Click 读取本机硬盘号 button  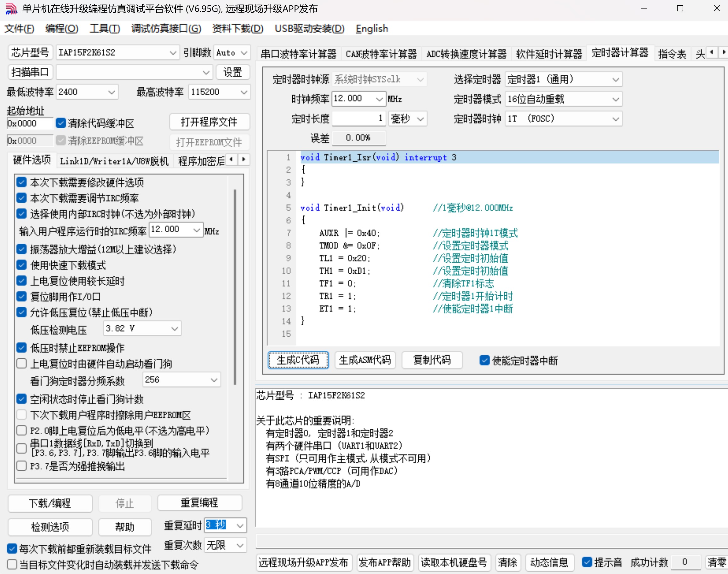click(454, 562)
